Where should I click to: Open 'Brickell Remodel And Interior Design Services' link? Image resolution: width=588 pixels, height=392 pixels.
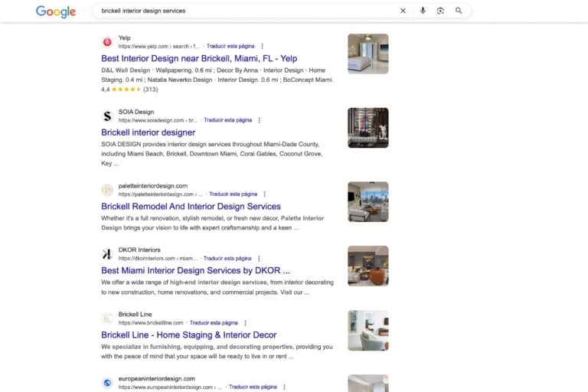[x=191, y=206]
